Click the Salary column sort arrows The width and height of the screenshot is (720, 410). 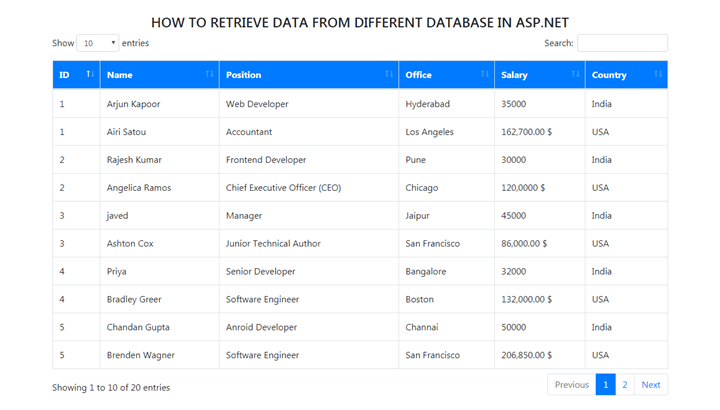click(575, 74)
